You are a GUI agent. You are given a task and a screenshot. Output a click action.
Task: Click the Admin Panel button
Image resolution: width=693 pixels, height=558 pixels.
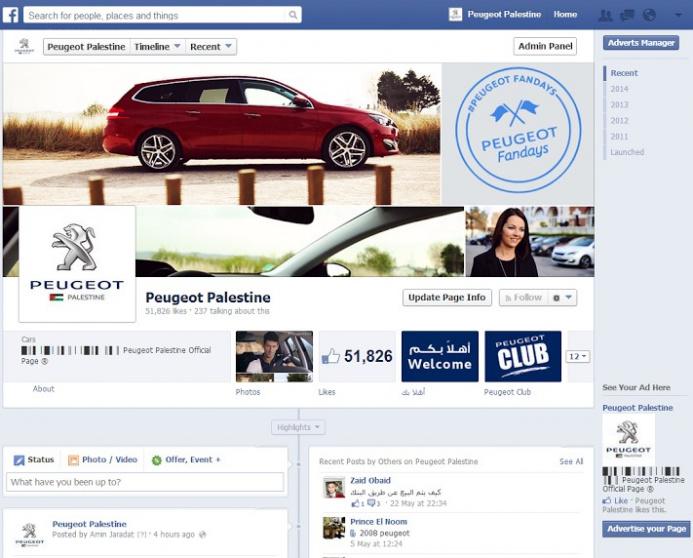(545, 46)
